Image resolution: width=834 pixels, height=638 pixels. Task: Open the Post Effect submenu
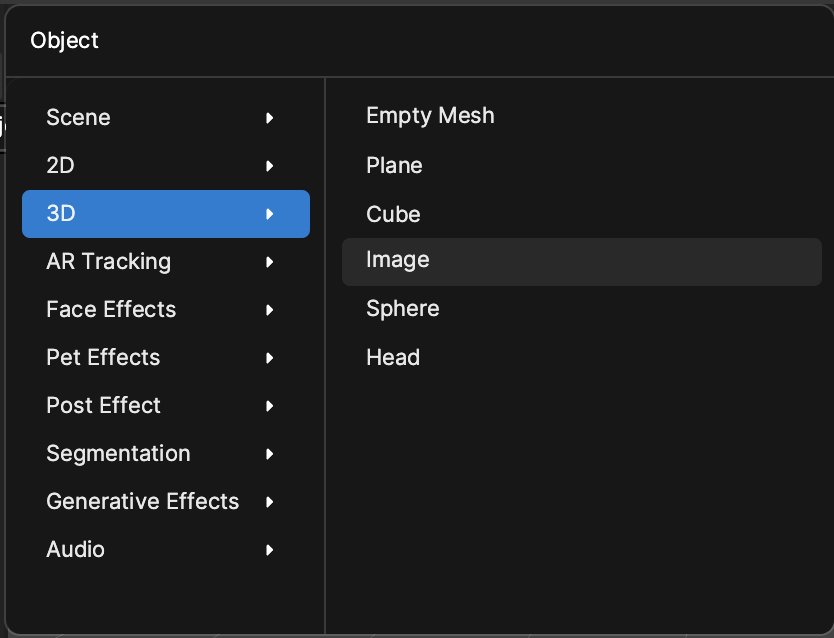click(x=165, y=406)
